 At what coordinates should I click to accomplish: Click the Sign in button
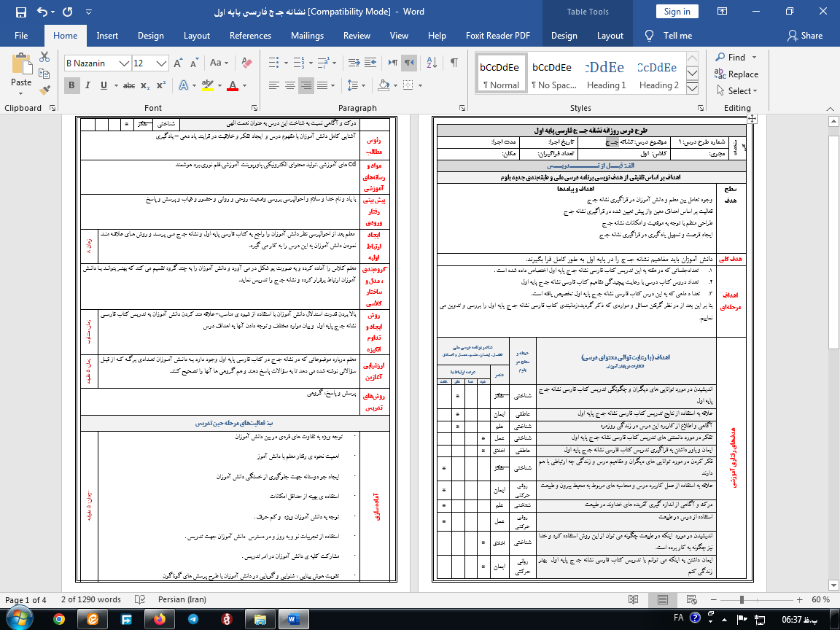[x=677, y=11]
